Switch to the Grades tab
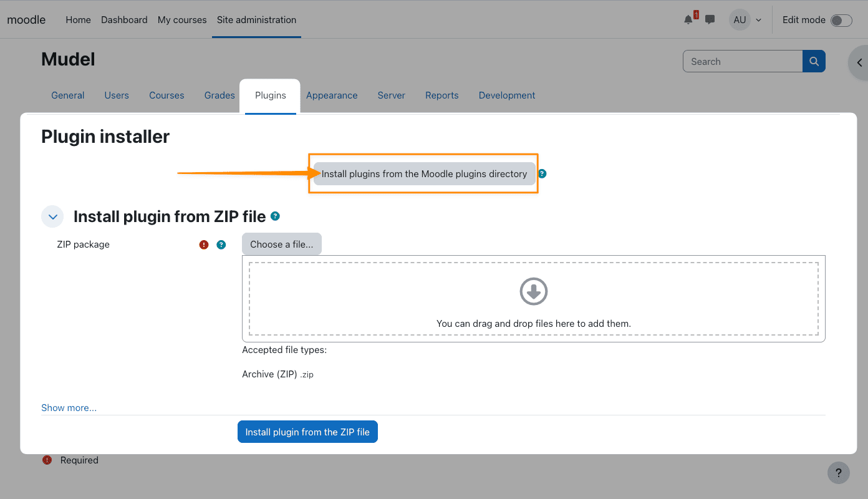This screenshot has height=499, width=868. point(219,95)
